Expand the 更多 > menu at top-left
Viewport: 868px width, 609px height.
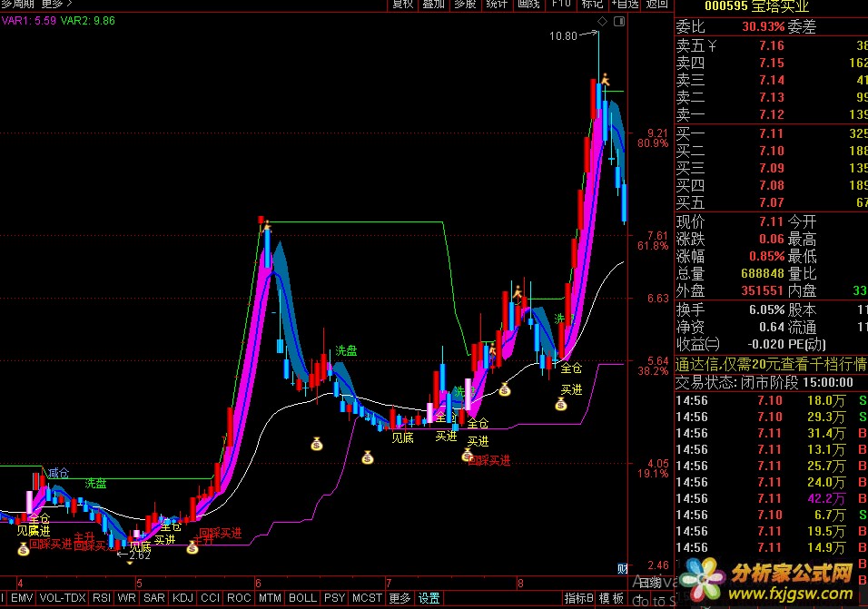57,5
